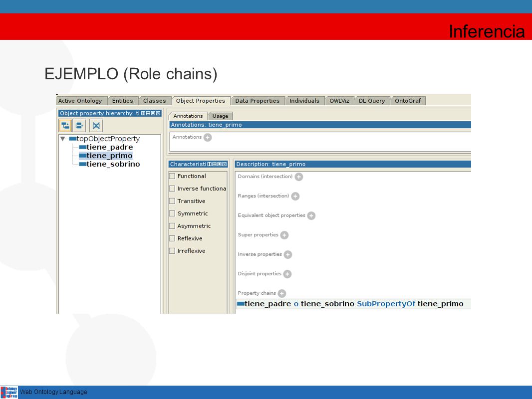Switch to the Entities tab
Image resolution: width=532 pixels, height=399 pixels.
pos(122,101)
